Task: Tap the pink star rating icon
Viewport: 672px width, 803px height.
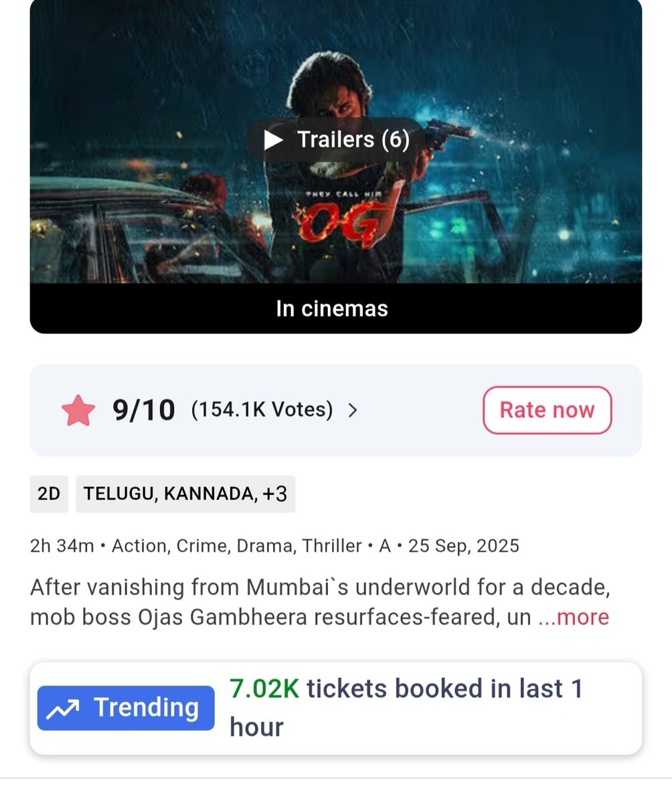Action: click(x=78, y=410)
